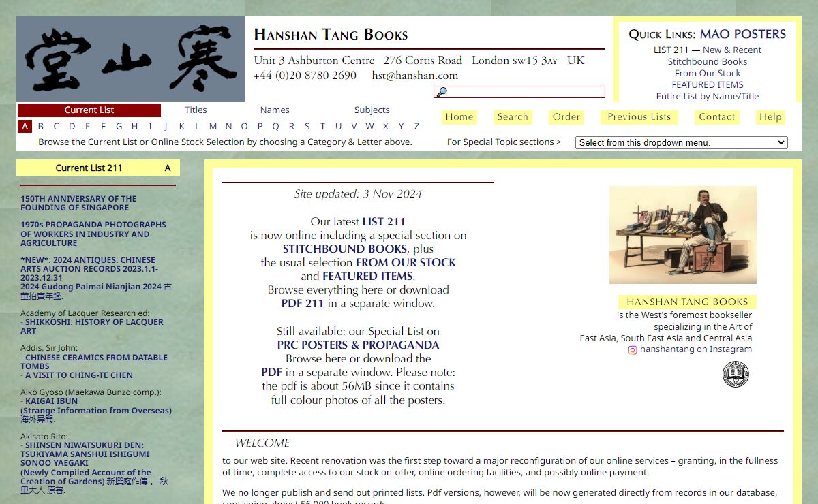Open LIST 211 link in announcement
Screen dimensions: 818x504
384,221
